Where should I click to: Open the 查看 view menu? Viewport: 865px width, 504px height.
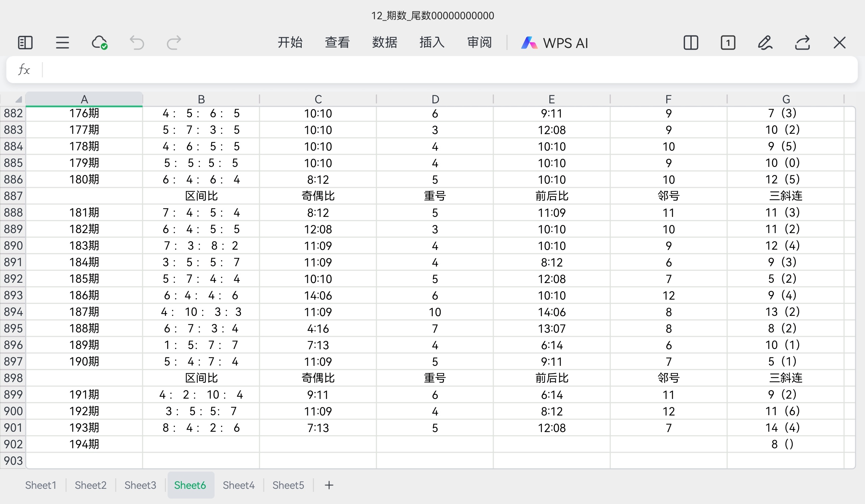(337, 43)
